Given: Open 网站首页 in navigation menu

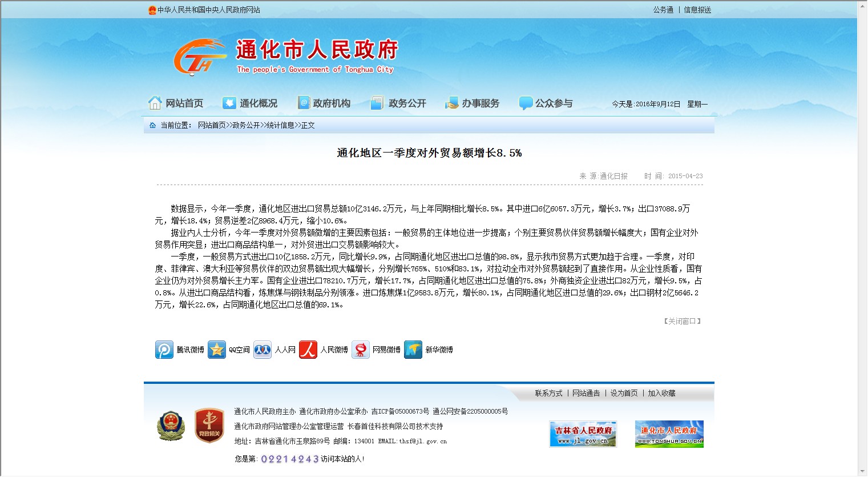Looking at the screenshot, I should click(176, 103).
